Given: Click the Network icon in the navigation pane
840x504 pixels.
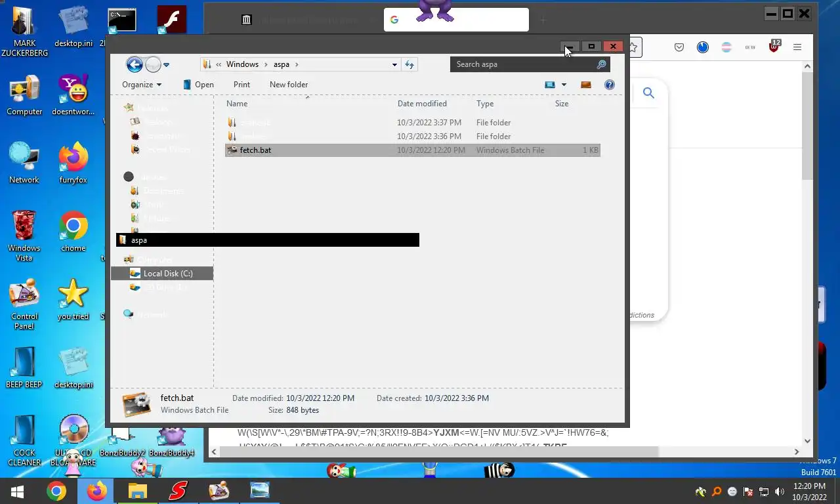Looking at the screenshot, I should [129, 314].
